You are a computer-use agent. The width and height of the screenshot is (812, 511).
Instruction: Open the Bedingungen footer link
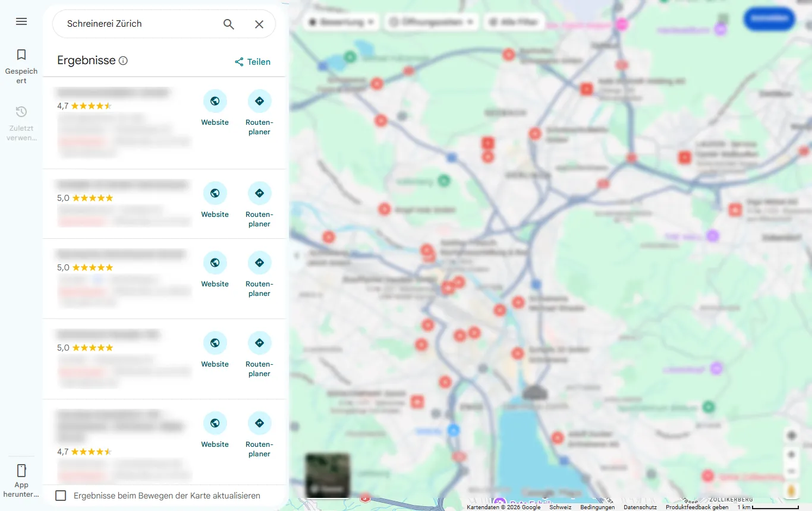(x=597, y=507)
